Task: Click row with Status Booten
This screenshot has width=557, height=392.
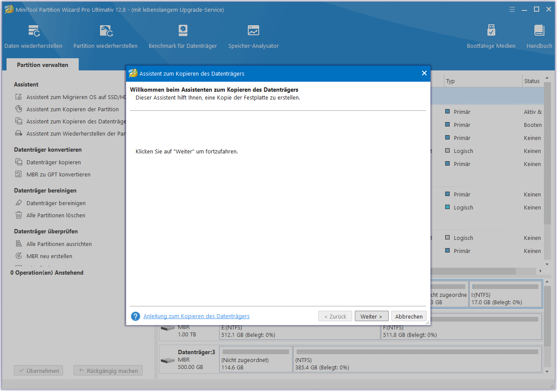Action: [x=487, y=125]
